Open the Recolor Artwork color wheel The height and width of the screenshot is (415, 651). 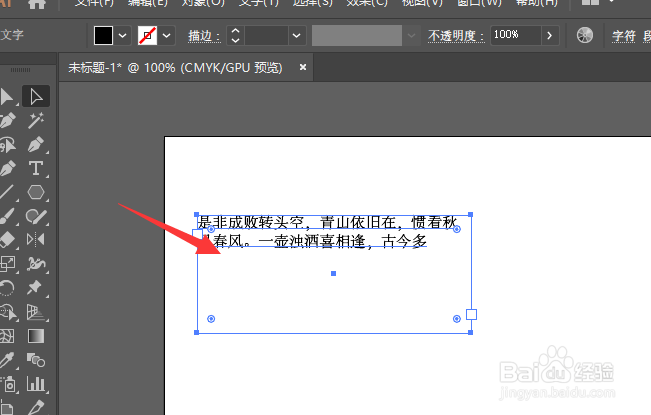[x=585, y=35]
